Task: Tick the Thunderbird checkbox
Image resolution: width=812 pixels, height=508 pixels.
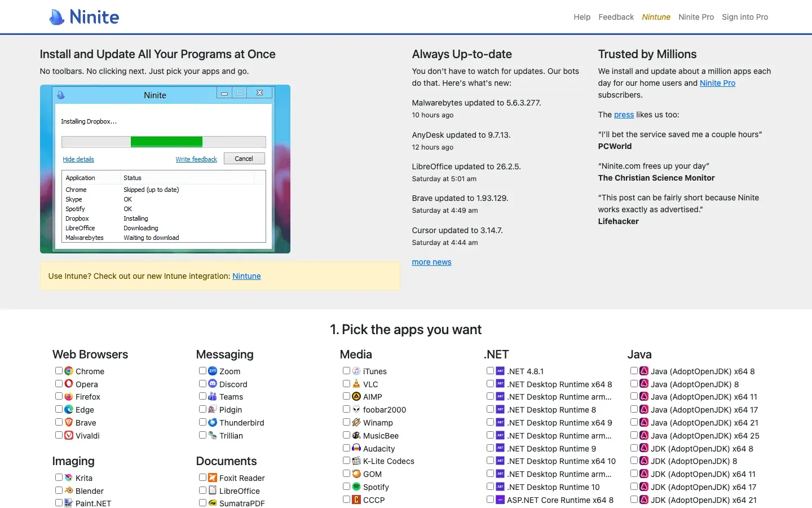Action: click(202, 422)
